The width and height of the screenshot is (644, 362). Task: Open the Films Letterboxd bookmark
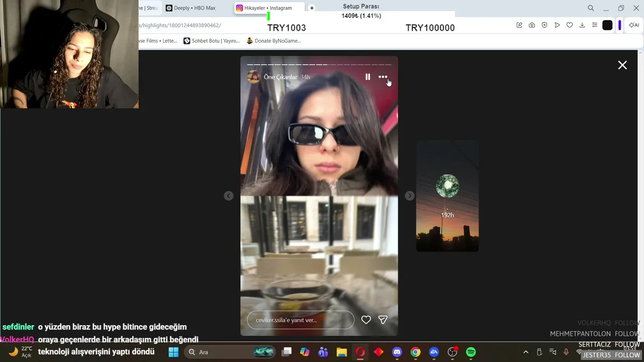coord(158,41)
